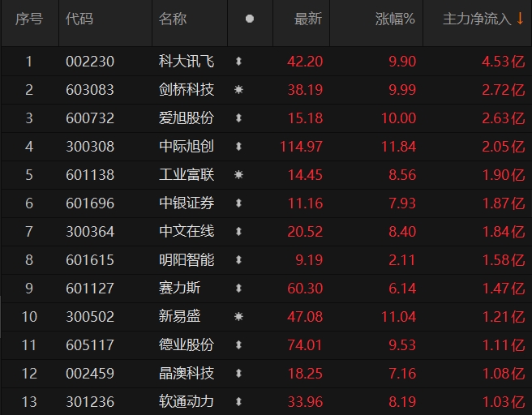This screenshot has width=532, height=415.
Task: Click the marker icon beside 赛力斯
Action: (x=238, y=289)
